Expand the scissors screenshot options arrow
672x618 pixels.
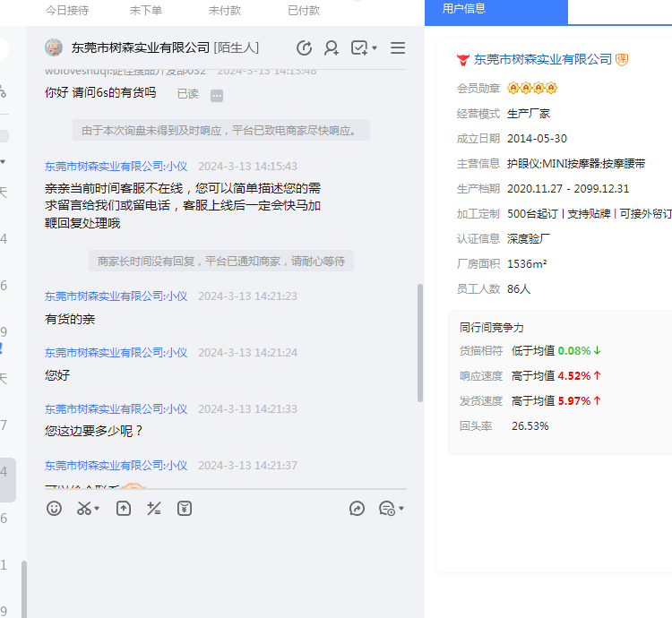(97, 510)
